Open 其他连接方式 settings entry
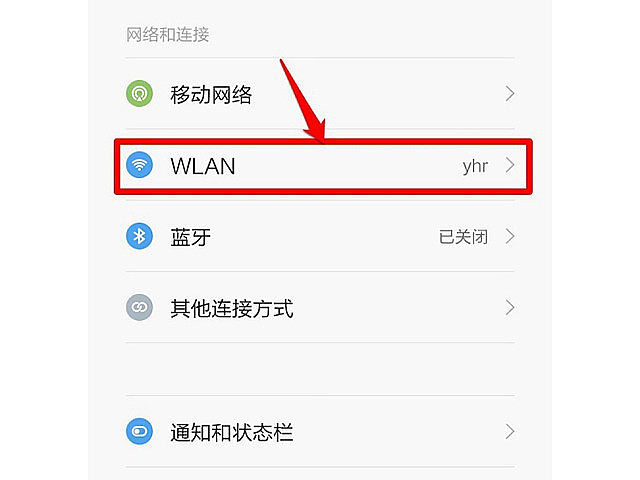The width and height of the screenshot is (640, 480). [x=232, y=308]
